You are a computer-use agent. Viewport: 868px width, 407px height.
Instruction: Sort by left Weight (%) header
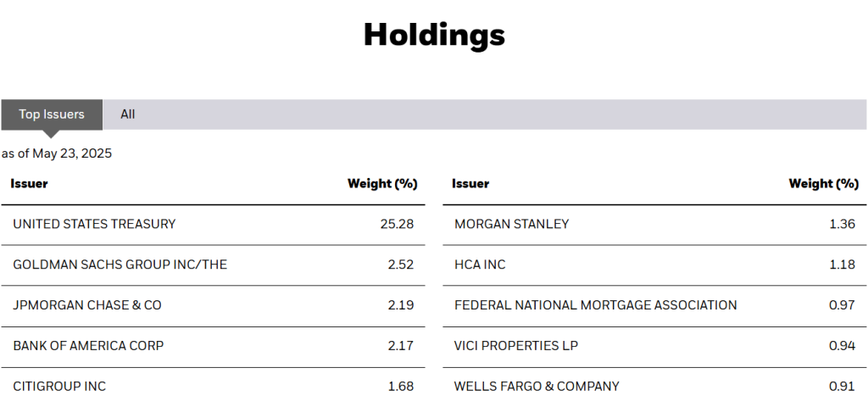[x=381, y=183]
